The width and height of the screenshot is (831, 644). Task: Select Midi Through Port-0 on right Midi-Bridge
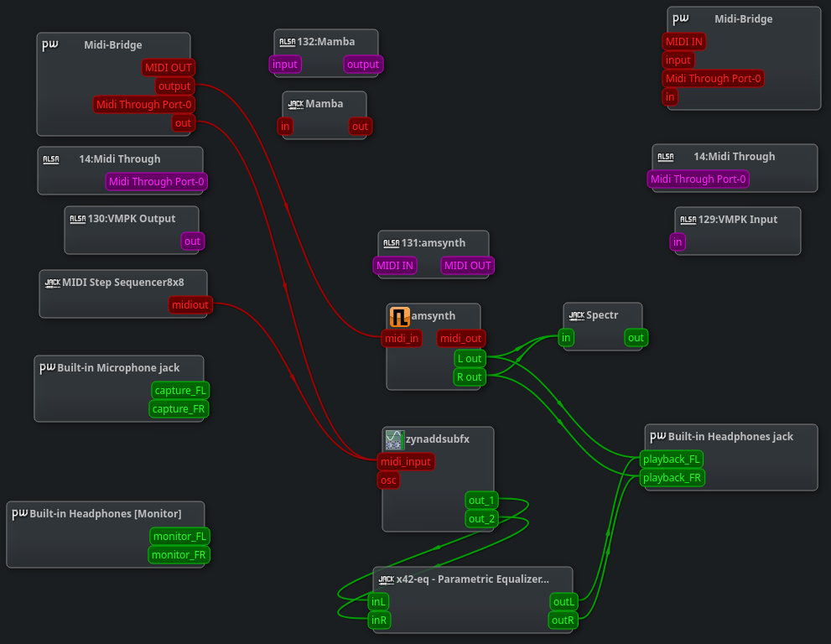coord(713,79)
